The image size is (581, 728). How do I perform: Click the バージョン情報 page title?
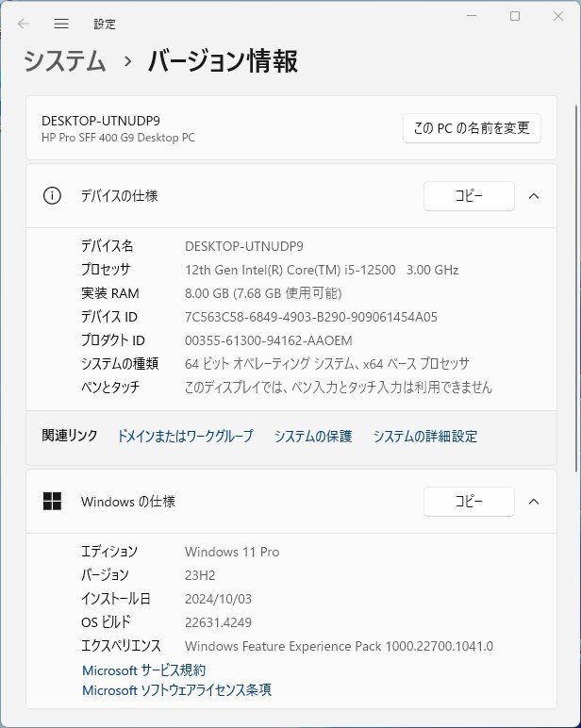223,60
